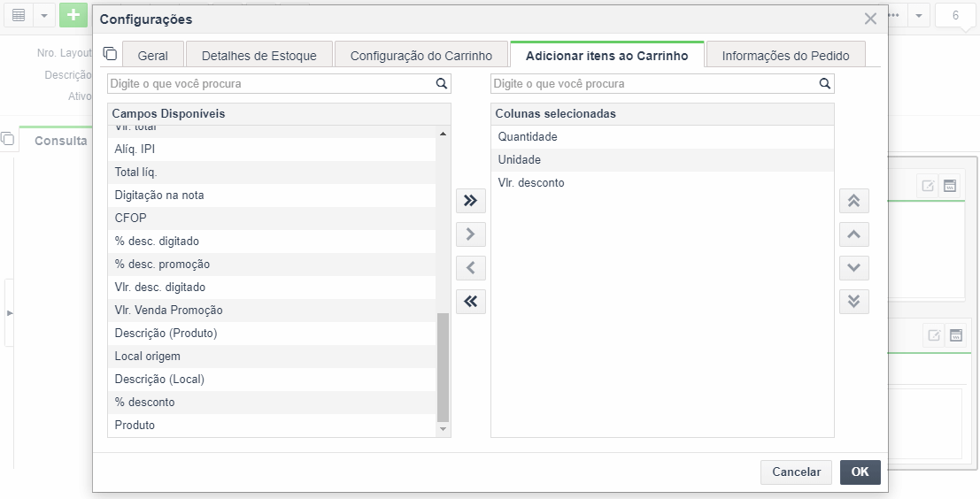The height and width of the screenshot is (499, 980).
Task: Switch to the Geral tab
Action: (x=153, y=55)
